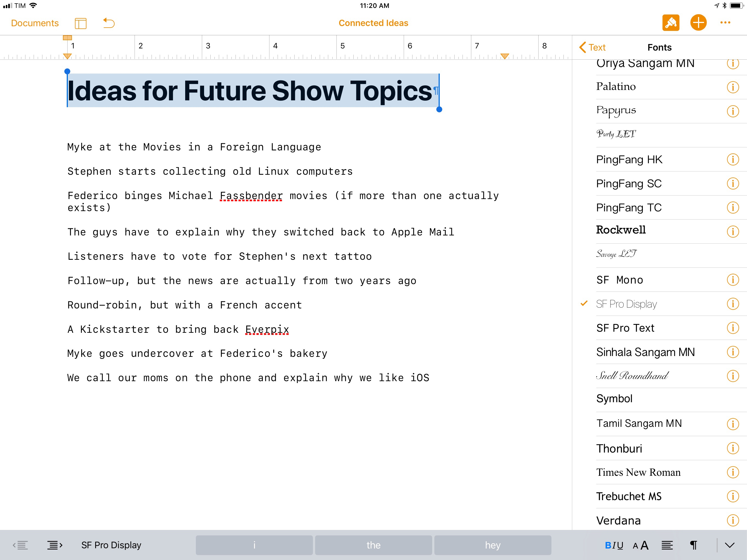Pick the Papyrus font option
The width and height of the screenshot is (747, 560).
(x=616, y=111)
